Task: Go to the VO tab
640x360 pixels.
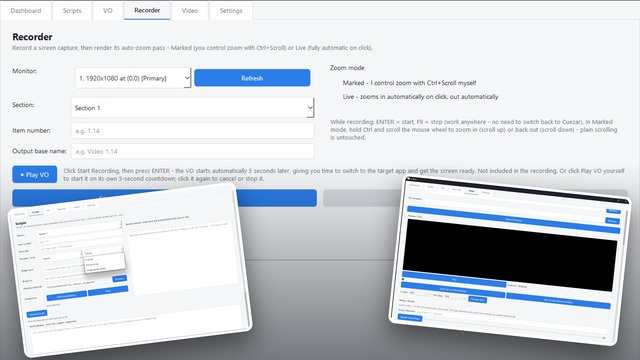Action: click(108, 11)
